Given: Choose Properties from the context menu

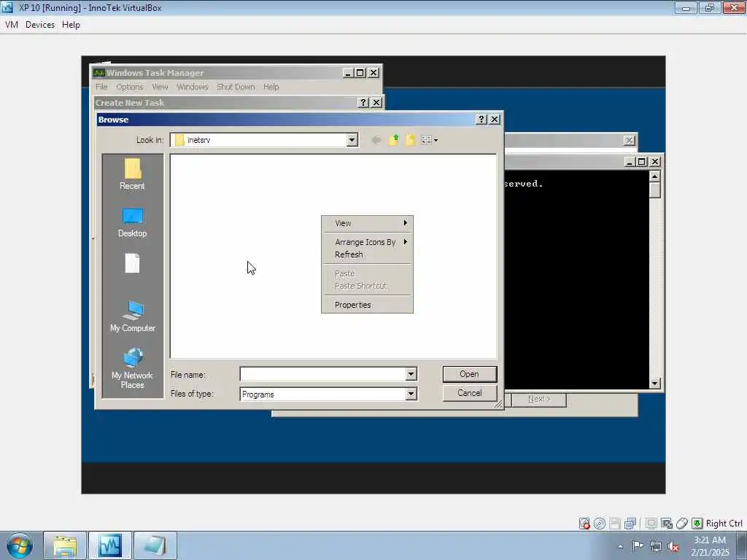Looking at the screenshot, I should (368, 305).
